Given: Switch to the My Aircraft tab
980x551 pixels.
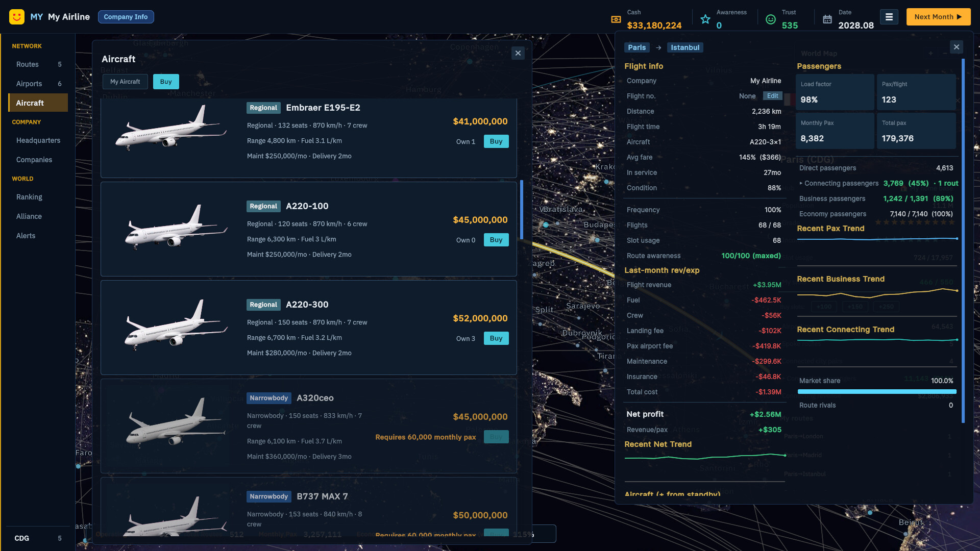Looking at the screenshot, I should click(x=125, y=82).
